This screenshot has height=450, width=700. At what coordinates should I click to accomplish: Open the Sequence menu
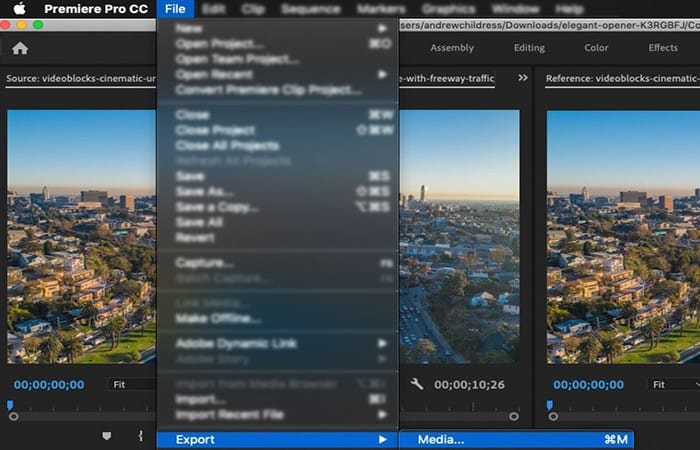(x=311, y=9)
